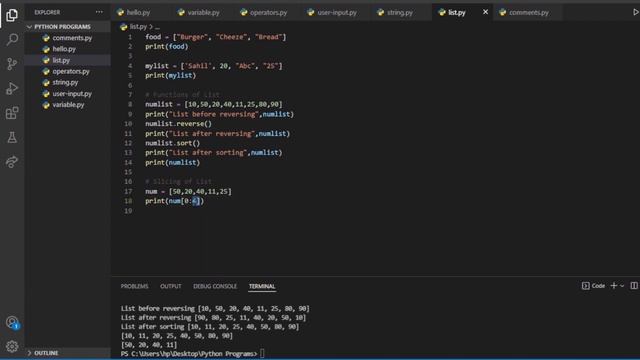Click the breadcrumb ellipsis after list.py
Viewport: 640px width, 360px height.
(x=158, y=27)
